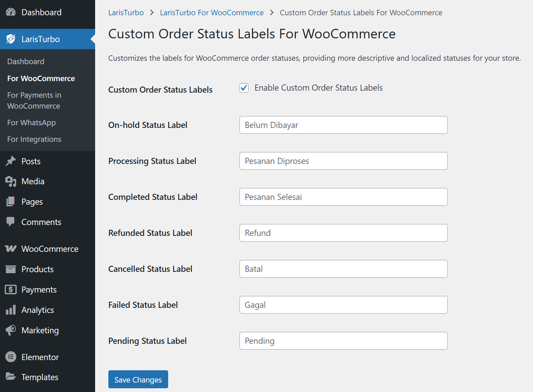Click the Marketing megaphone icon
Screen dimensions: 533x392
tap(11, 330)
